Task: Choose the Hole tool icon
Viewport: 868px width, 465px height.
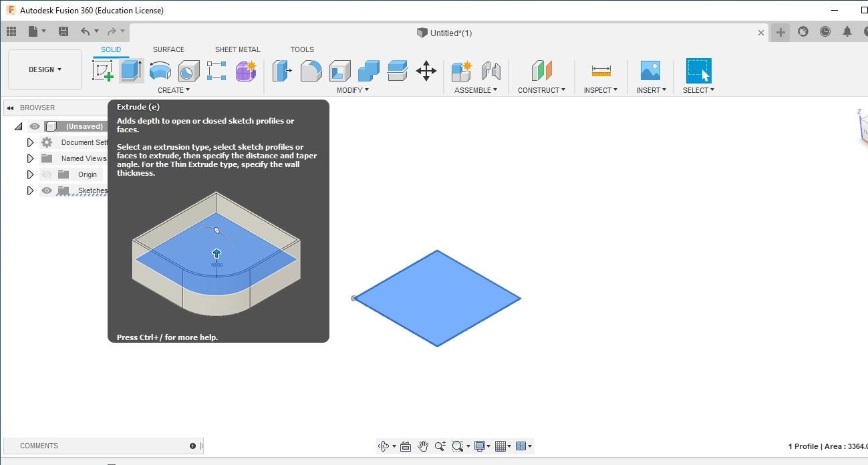Action: coord(188,70)
